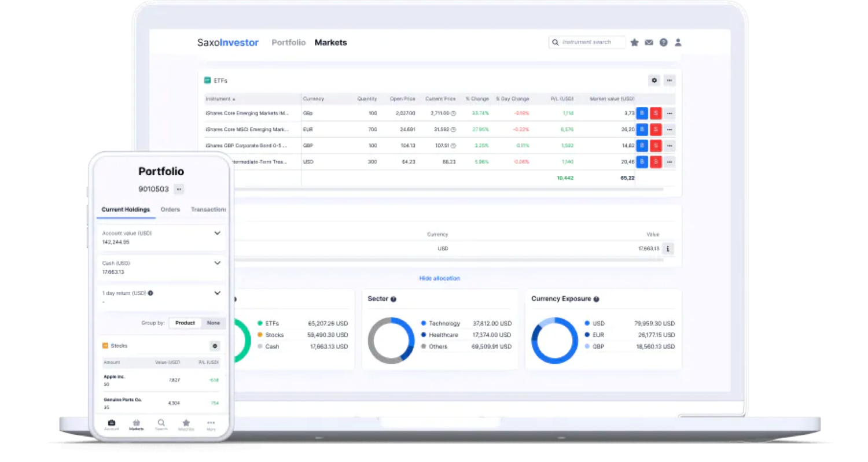Viewport: 868px width, 462px height.
Task: Click the ETFs total P/L 10,442
Action: point(565,178)
